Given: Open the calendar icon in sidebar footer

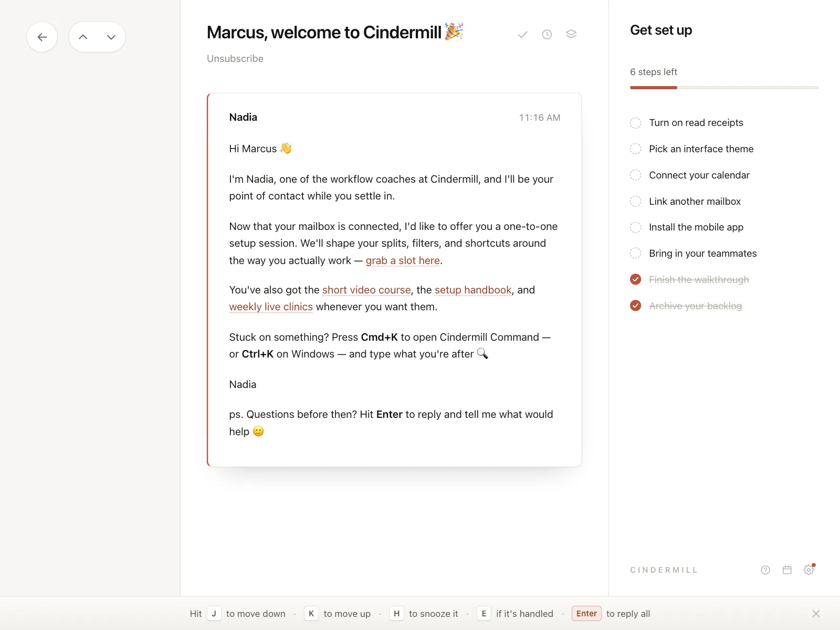Looking at the screenshot, I should pos(787,570).
